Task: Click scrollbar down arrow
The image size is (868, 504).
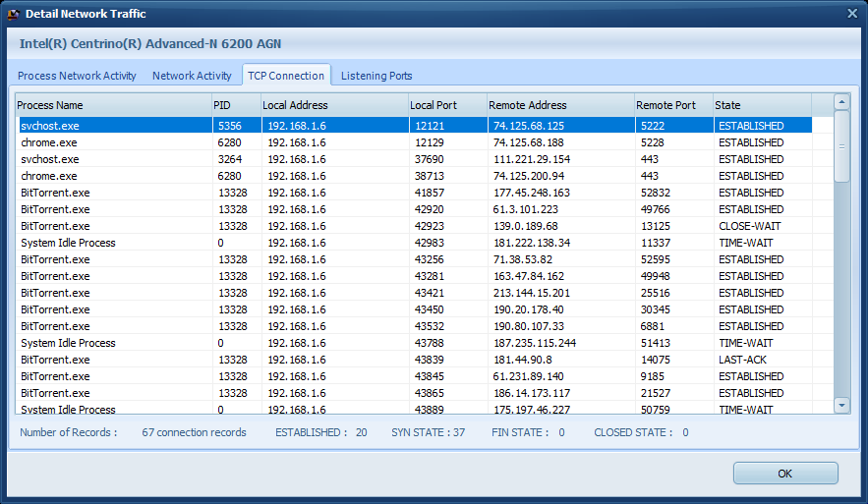Action: click(x=842, y=406)
